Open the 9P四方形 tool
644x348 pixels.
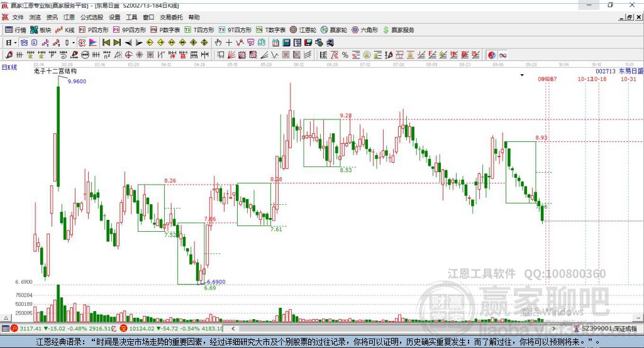coord(130,30)
